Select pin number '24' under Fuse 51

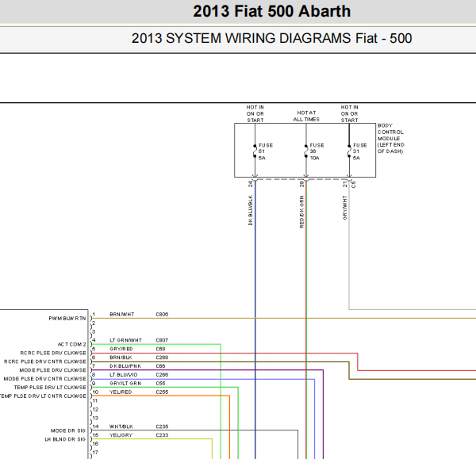(251, 184)
